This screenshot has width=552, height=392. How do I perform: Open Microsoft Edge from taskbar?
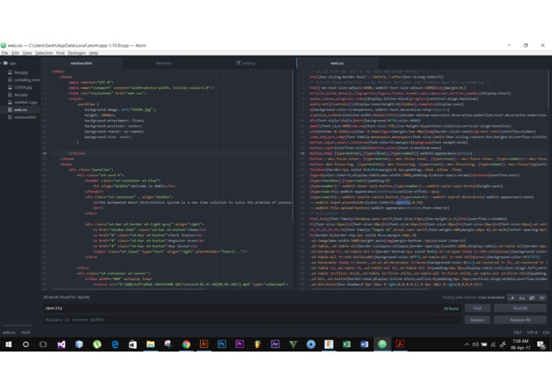(115, 344)
